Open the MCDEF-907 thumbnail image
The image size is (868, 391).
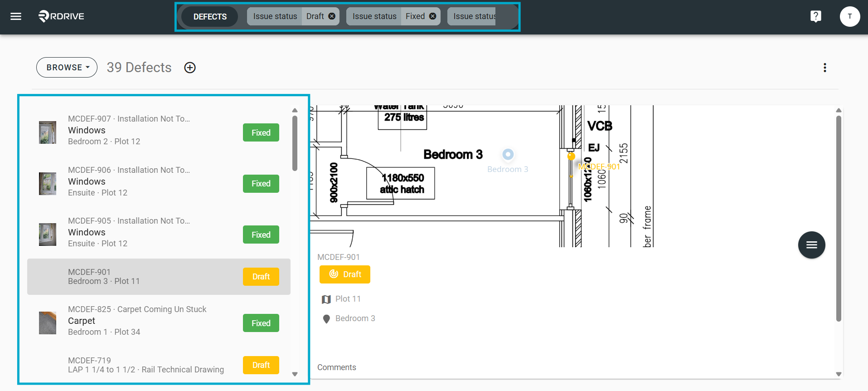pyautogui.click(x=48, y=132)
